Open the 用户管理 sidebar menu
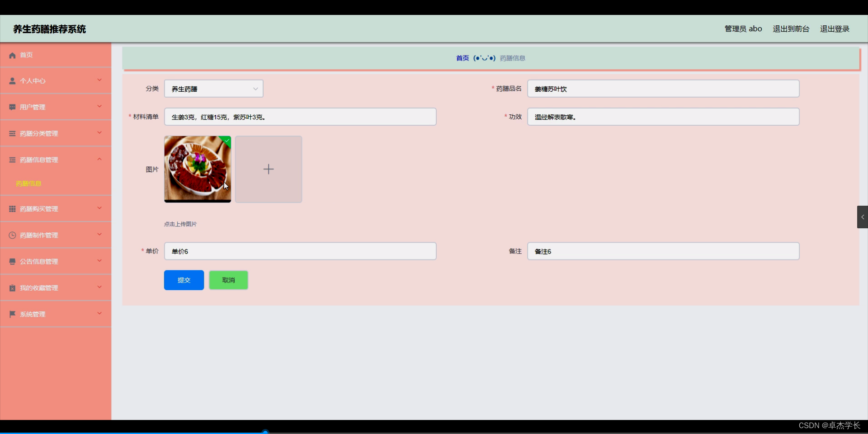 56,107
